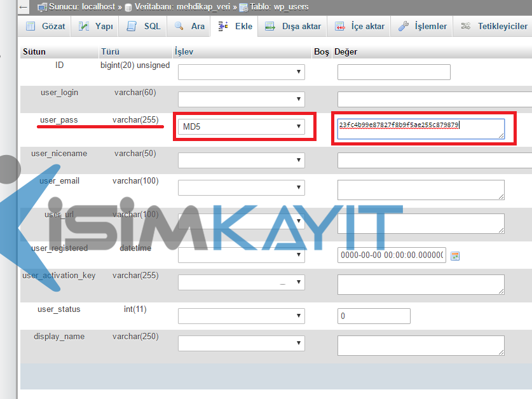The height and width of the screenshot is (399, 532).
Task: Click the İşlev column header
Action: (184, 51)
